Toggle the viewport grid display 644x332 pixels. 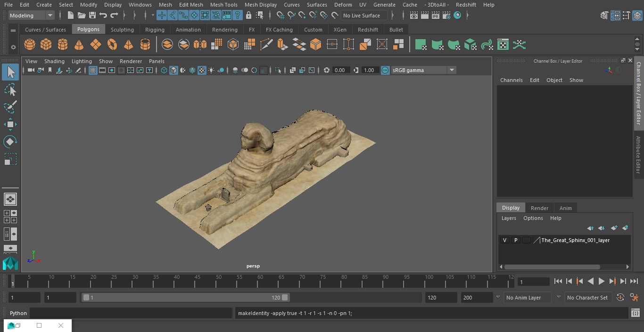(x=93, y=70)
